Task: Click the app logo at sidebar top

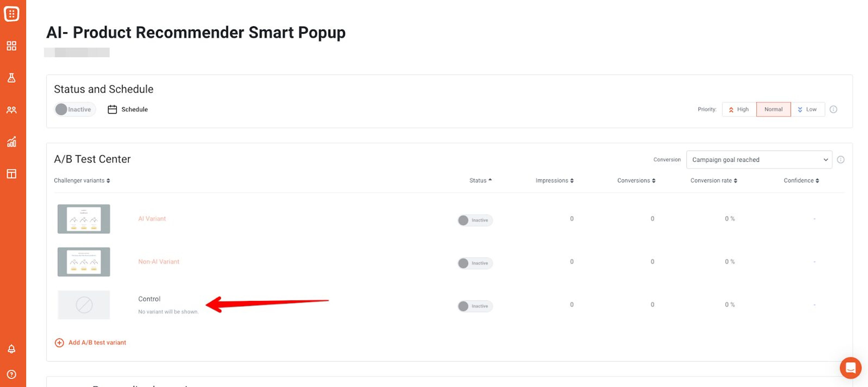Action: point(12,14)
